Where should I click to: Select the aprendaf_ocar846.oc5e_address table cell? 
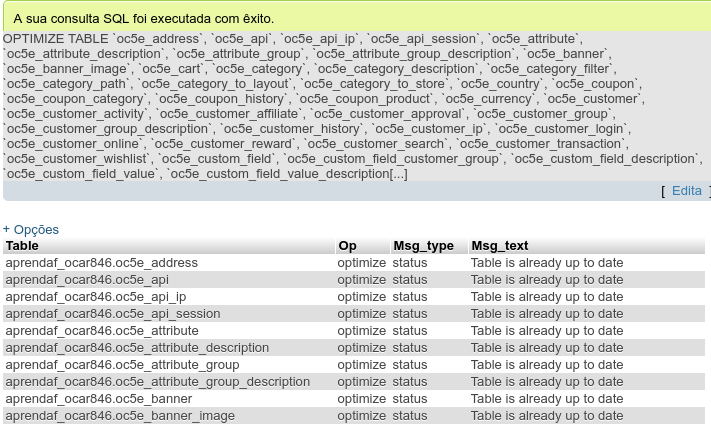[102, 263]
